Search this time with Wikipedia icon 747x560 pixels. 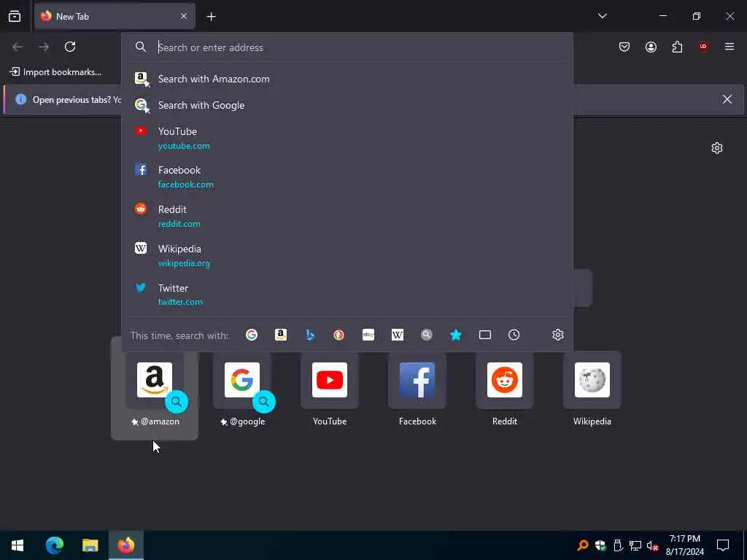coord(398,335)
